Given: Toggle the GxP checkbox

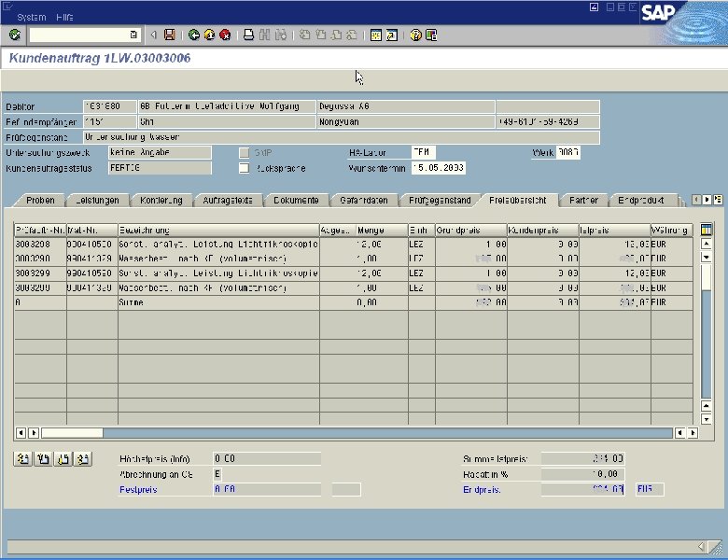Looking at the screenshot, I should (x=245, y=153).
